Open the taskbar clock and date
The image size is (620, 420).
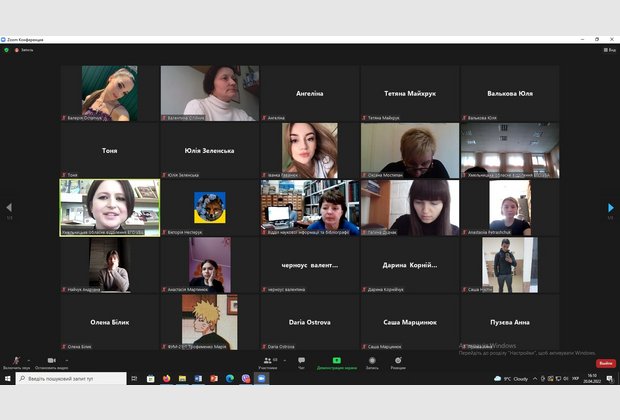click(593, 378)
